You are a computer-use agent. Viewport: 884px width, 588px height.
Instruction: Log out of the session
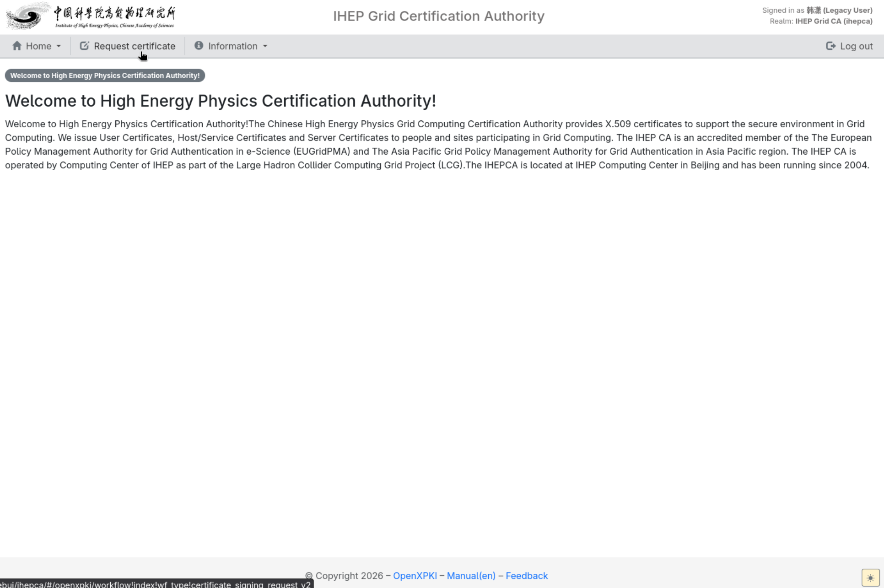pyautogui.click(x=849, y=46)
